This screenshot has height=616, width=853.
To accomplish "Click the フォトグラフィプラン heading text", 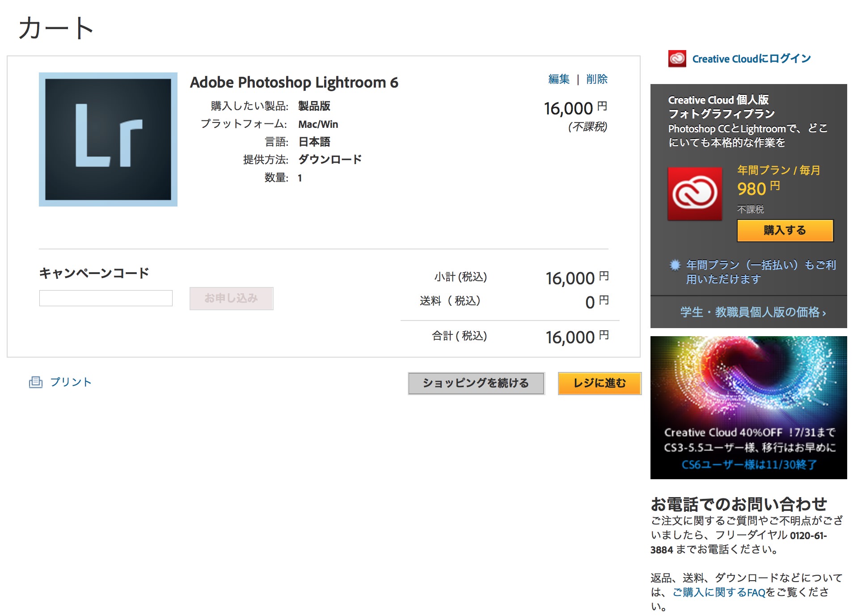I will (x=722, y=114).
